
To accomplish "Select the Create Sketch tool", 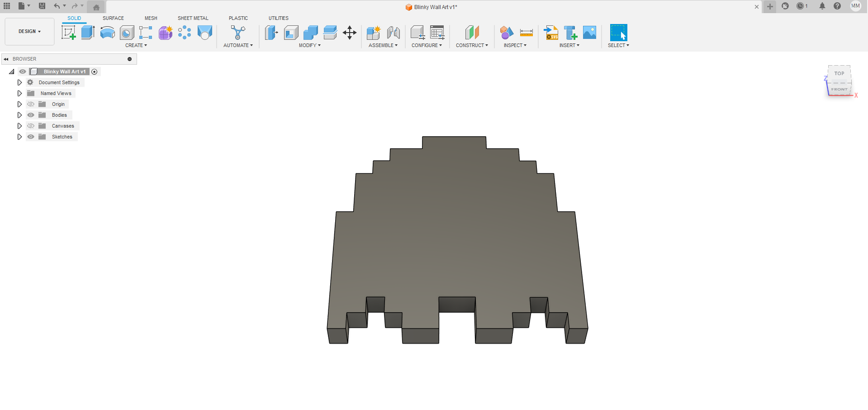I will 68,33.
